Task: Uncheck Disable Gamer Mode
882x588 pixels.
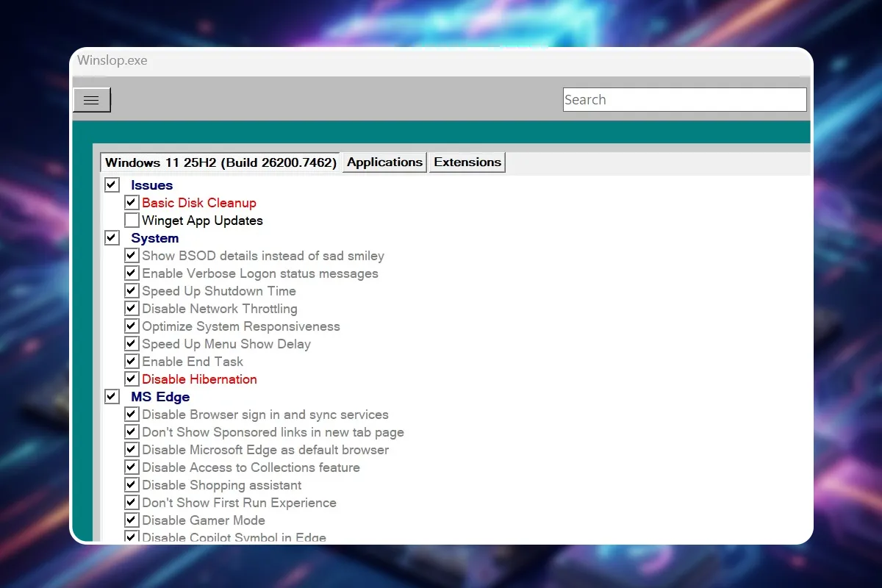Action: pyautogui.click(x=131, y=520)
